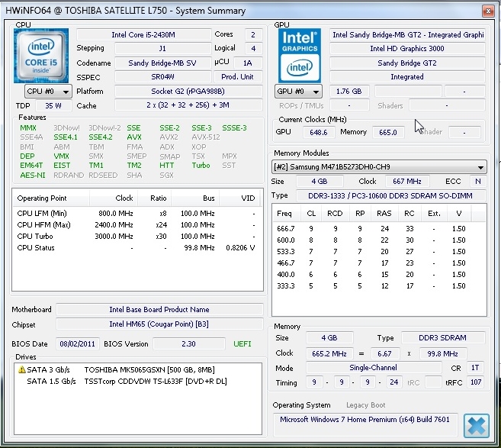
Task: Select the 533.3 timing row
Action: pos(379,252)
